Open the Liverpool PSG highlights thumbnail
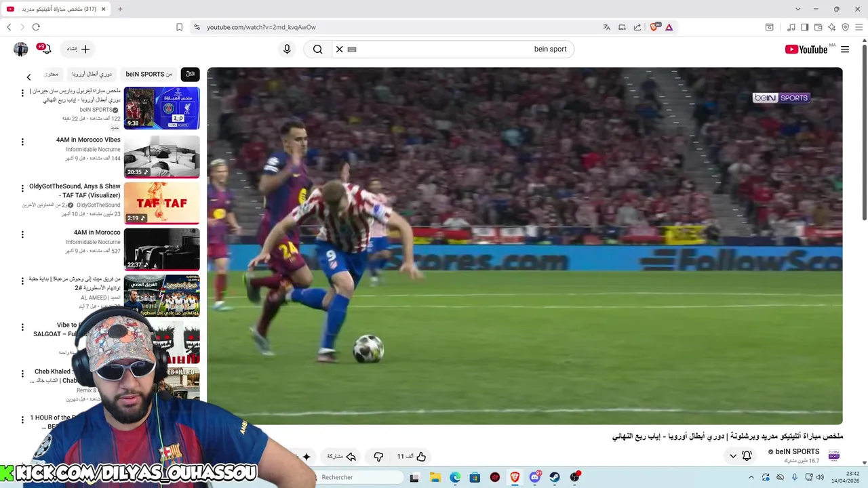868x488 pixels. (x=161, y=108)
